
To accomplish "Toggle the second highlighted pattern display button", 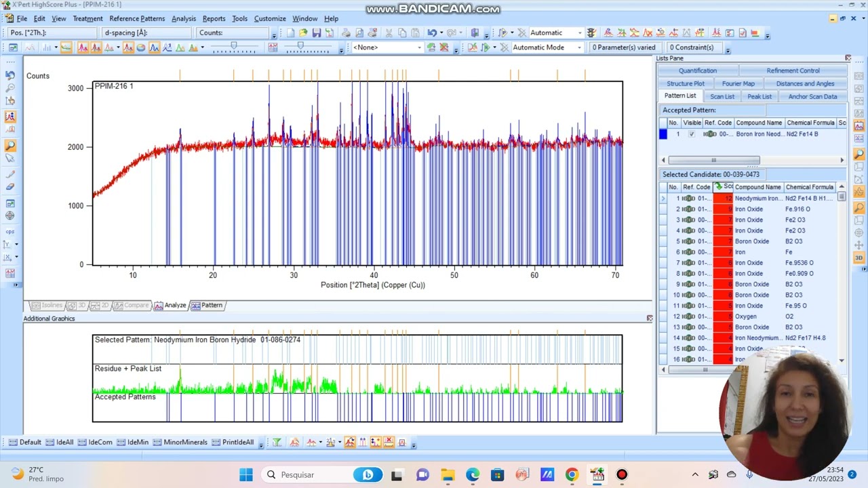I will 96,47.
